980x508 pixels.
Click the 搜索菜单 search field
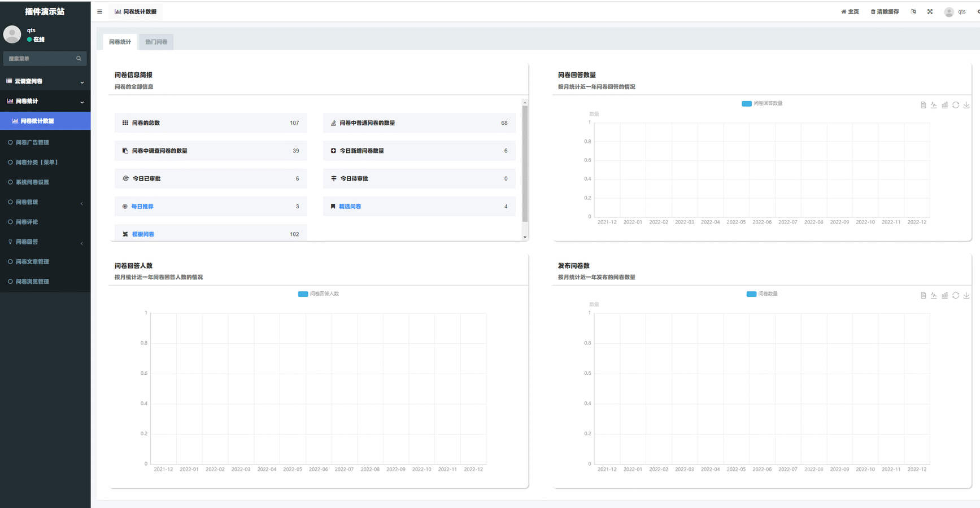(x=40, y=59)
